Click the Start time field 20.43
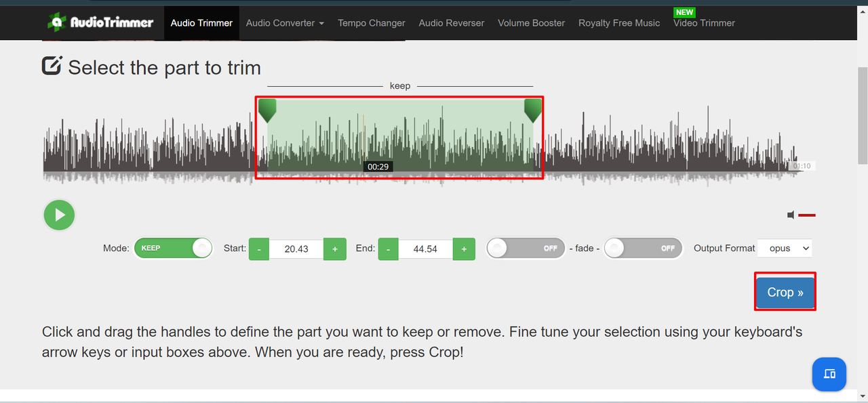This screenshot has height=403, width=868. pyautogui.click(x=296, y=249)
